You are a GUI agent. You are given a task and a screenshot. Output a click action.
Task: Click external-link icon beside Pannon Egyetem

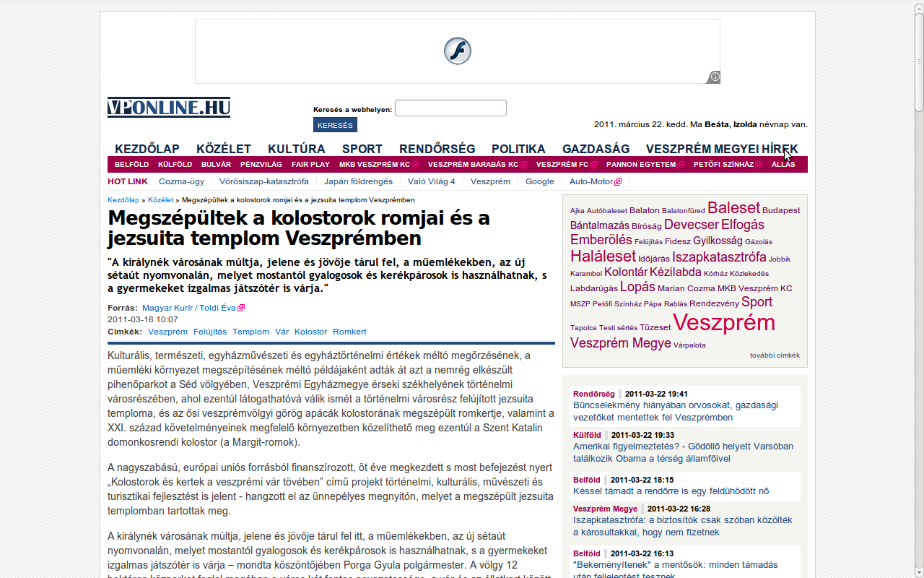coord(681,165)
